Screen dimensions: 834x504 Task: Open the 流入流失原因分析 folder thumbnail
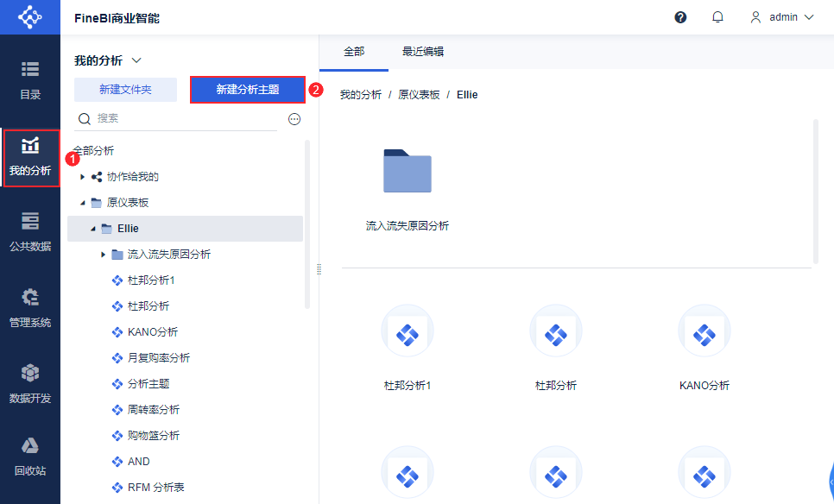point(408,171)
